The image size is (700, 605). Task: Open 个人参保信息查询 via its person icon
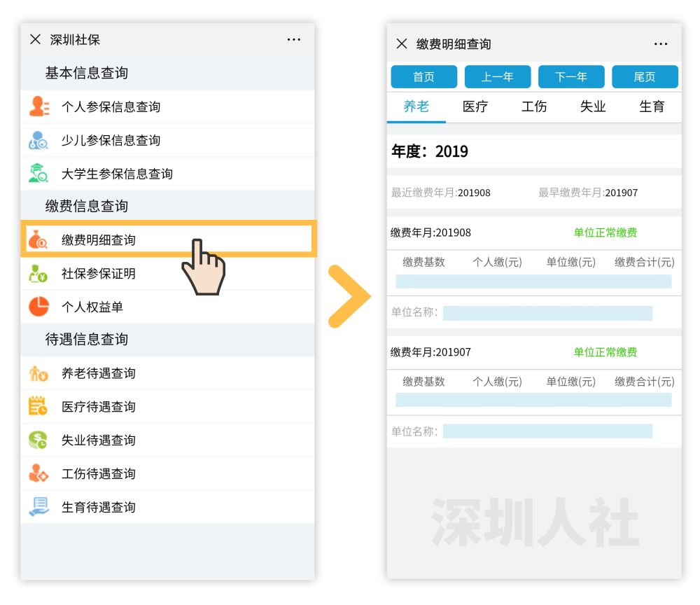39,106
